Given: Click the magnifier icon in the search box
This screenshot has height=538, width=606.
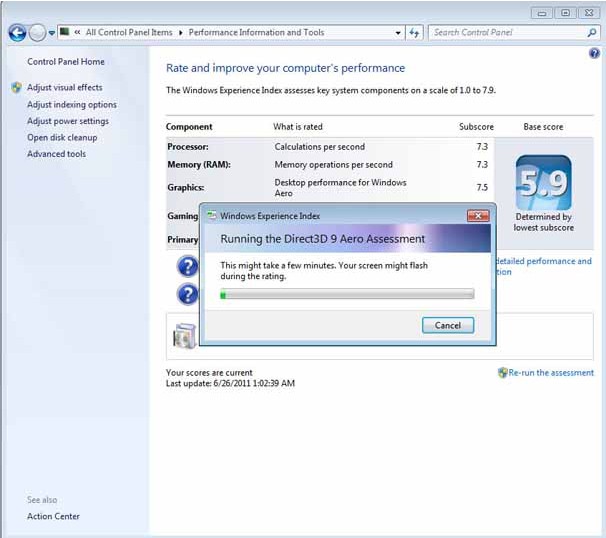Looking at the screenshot, I should [x=591, y=33].
